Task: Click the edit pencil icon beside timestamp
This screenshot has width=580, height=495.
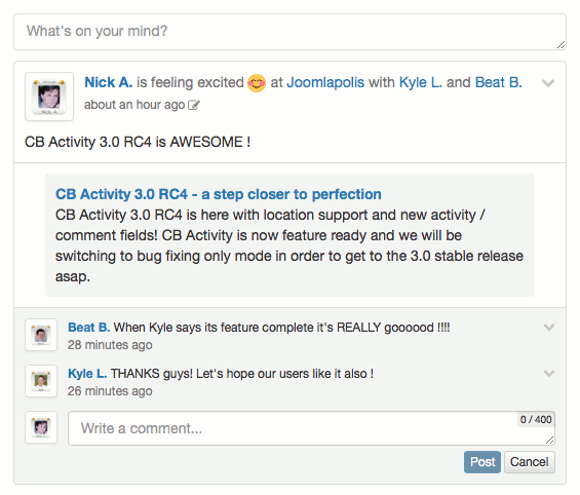Action: 194,105
